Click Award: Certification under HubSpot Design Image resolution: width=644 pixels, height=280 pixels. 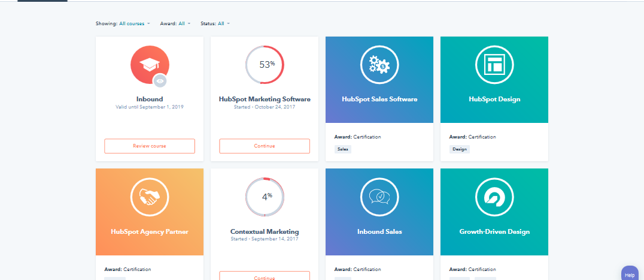472,137
